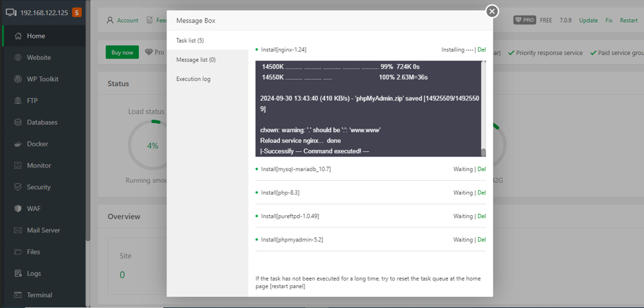Screen dimensions: 644x308
Task: Click the Load status 4% gauge
Action: [x=152, y=145]
